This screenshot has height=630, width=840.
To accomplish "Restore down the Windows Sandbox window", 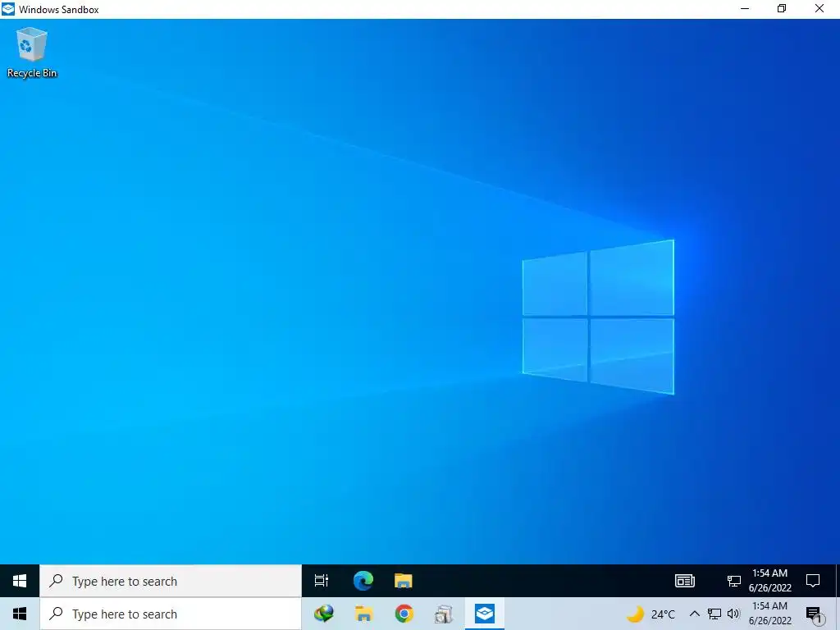I will (782, 9).
